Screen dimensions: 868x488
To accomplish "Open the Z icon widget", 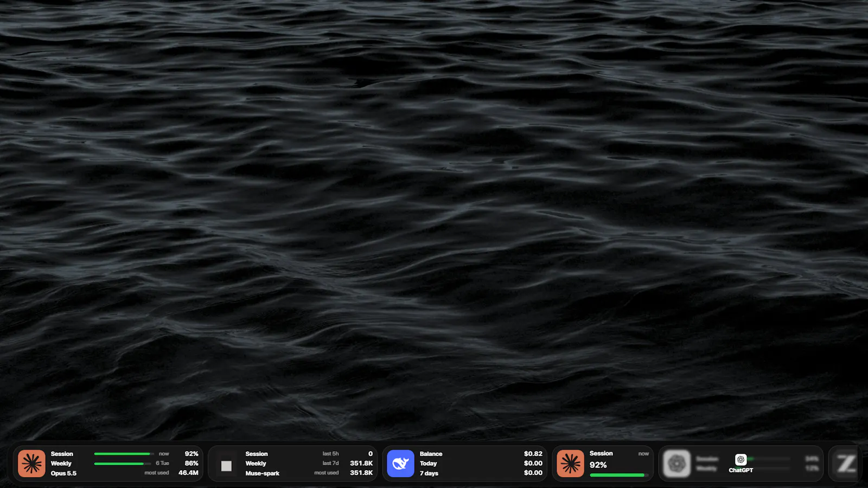I will [846, 464].
